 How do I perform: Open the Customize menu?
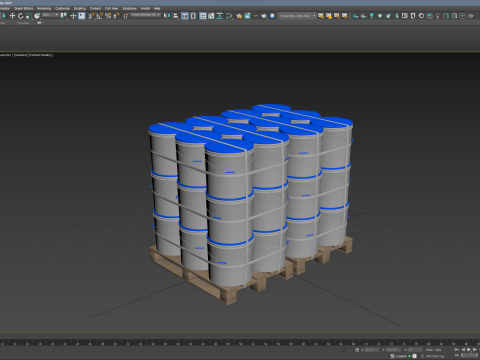click(x=62, y=8)
